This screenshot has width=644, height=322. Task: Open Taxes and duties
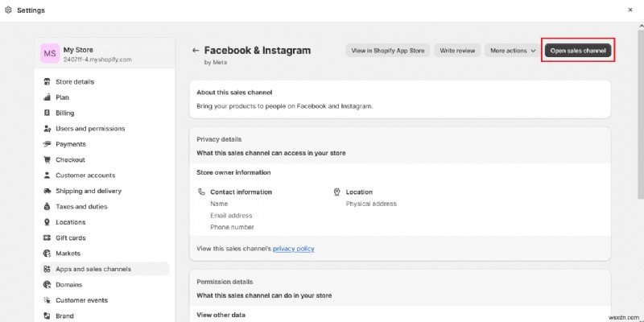click(x=105, y=207)
